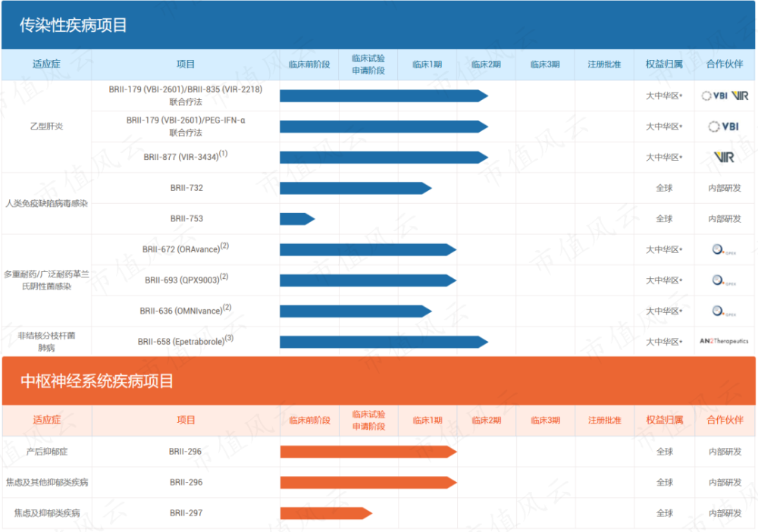
Task: Click orange 项目 column header
Action: tap(186, 420)
